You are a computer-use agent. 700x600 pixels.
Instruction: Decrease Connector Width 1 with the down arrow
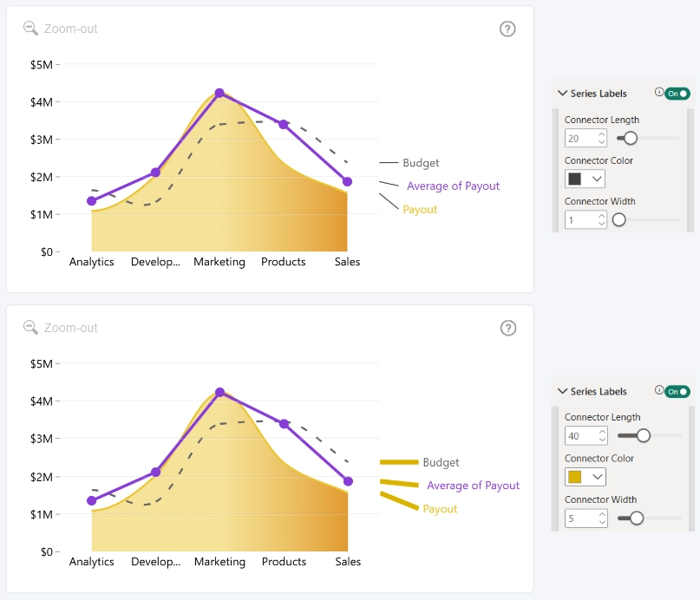coord(602,224)
